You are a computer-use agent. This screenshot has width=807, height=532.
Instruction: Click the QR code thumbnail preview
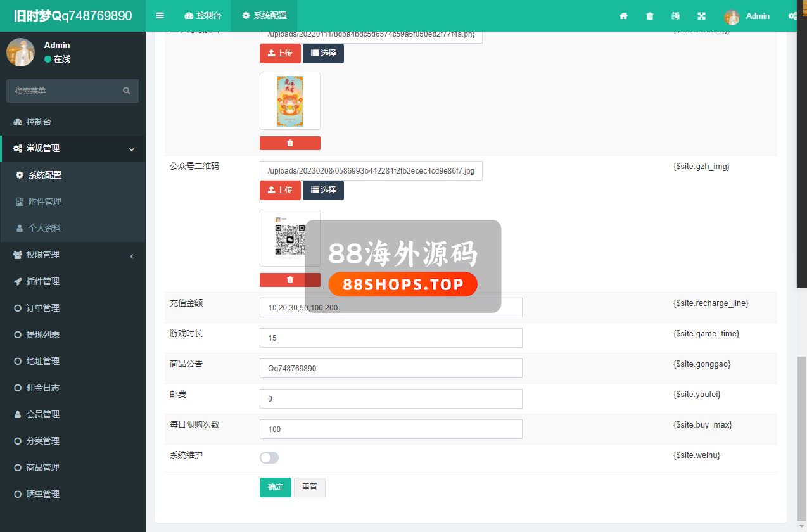[289, 237]
